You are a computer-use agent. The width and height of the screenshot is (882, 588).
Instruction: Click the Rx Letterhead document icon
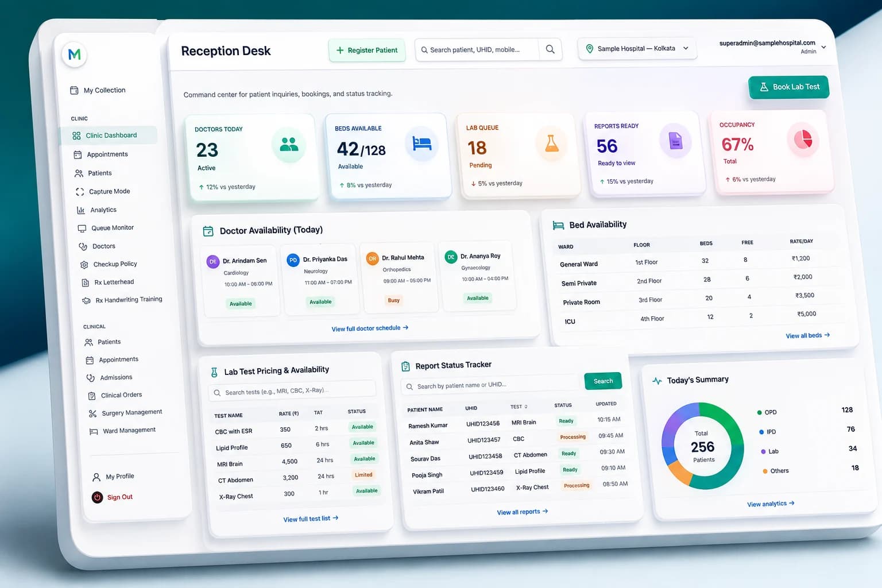click(x=86, y=283)
